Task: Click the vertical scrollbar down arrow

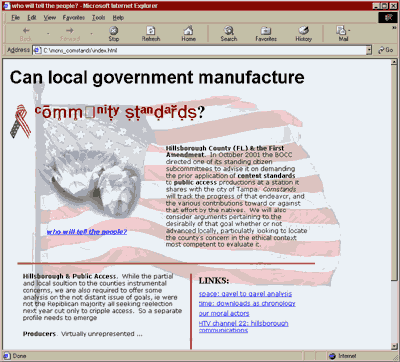Action: click(394, 347)
